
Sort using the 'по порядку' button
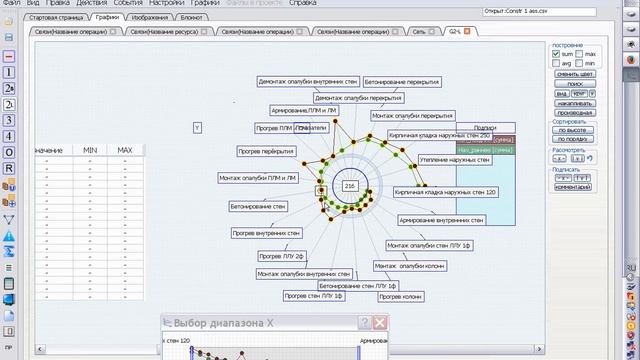(x=573, y=139)
